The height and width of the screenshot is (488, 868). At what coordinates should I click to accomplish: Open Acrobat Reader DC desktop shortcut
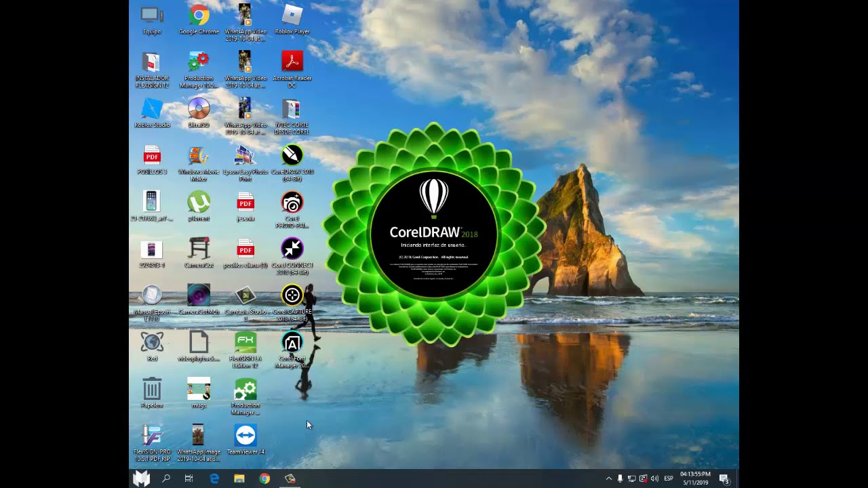292,70
